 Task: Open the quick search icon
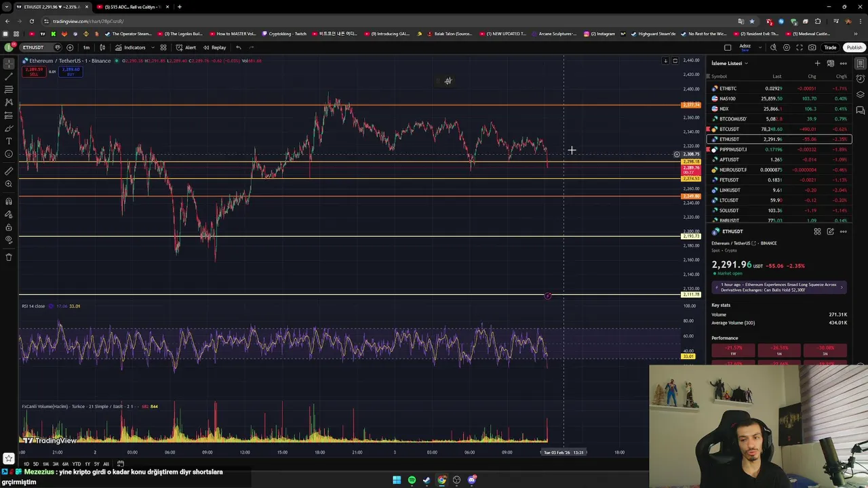[x=774, y=47]
